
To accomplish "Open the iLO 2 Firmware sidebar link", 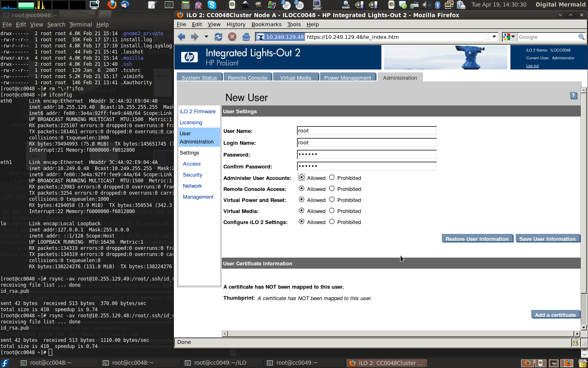I will (x=198, y=111).
